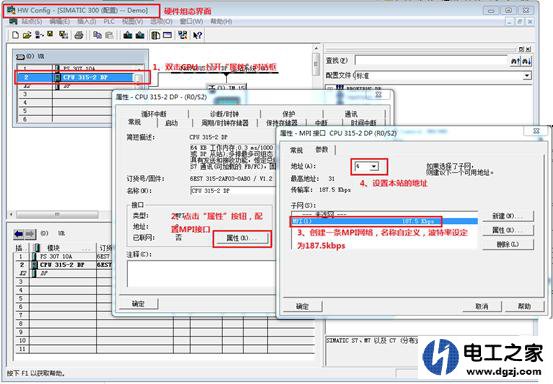Image resolution: width=553 pixels, height=384 pixels.
Task: Select the '--- 未连网 ---' subnet row
Action: 384,214
